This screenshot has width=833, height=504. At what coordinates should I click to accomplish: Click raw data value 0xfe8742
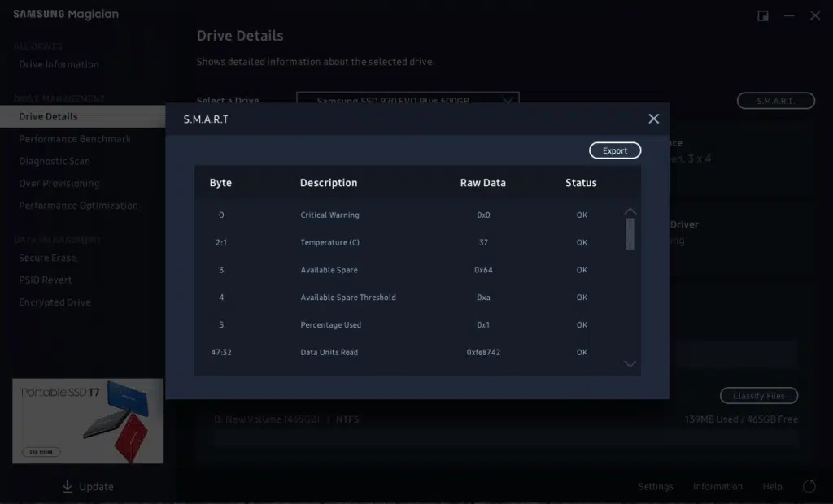(483, 352)
